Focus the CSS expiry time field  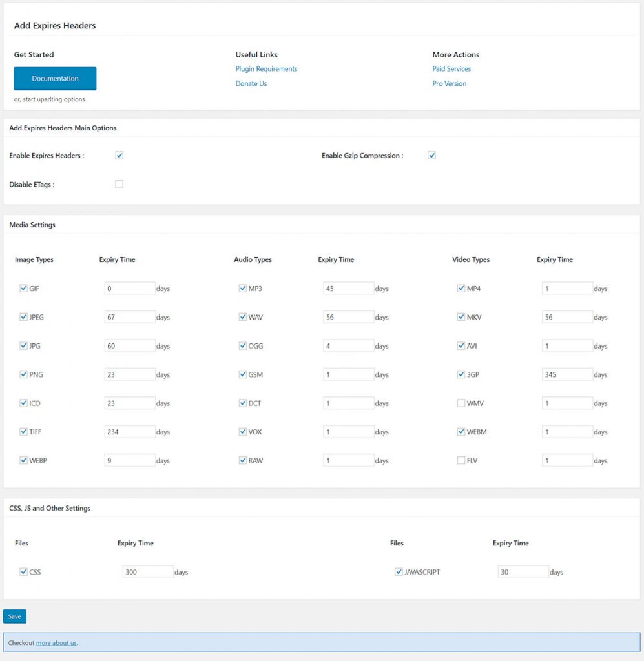click(x=148, y=572)
